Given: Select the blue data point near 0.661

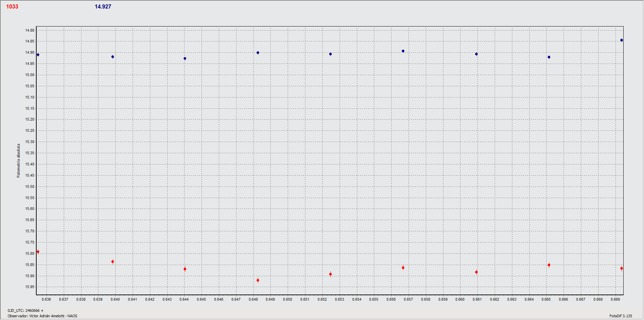Looking at the screenshot, I should tap(476, 54).
